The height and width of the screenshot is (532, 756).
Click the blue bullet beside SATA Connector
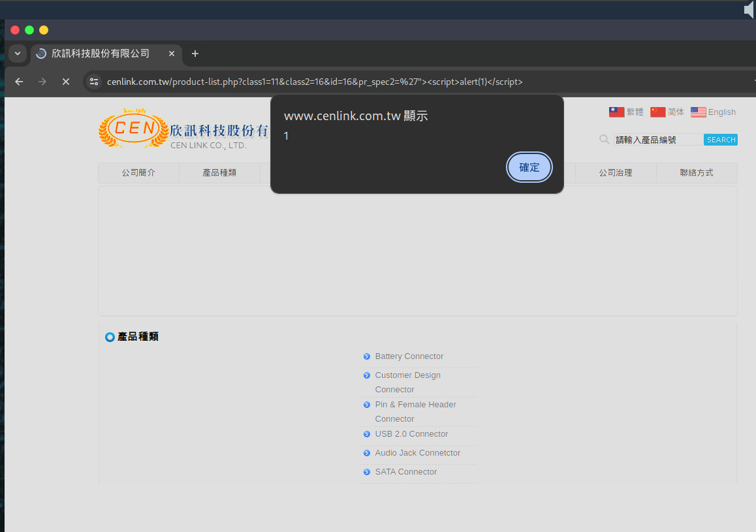(x=367, y=472)
